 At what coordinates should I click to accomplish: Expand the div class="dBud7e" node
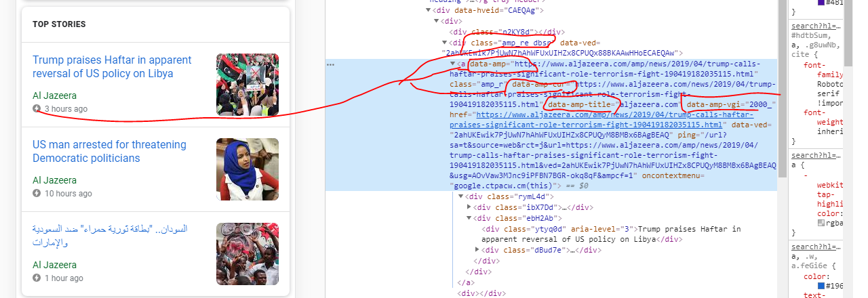click(477, 250)
